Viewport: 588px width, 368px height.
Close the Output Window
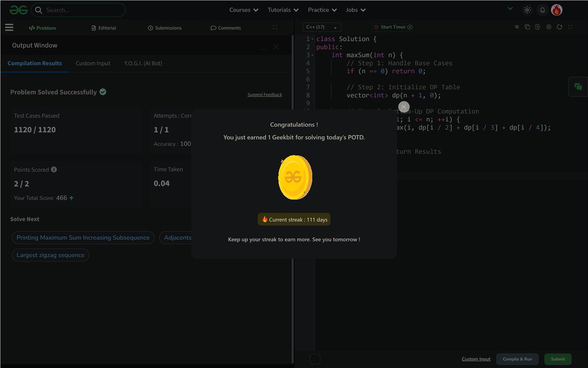tap(275, 47)
